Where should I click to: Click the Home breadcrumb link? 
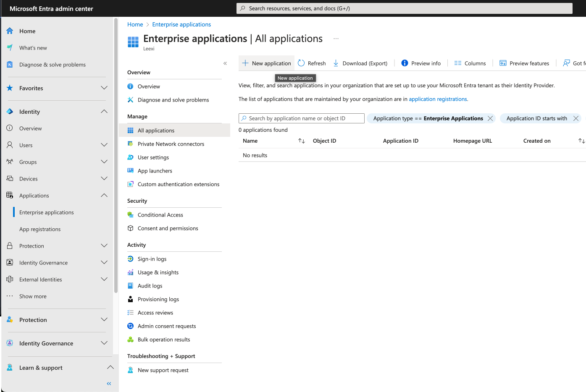[x=135, y=24]
